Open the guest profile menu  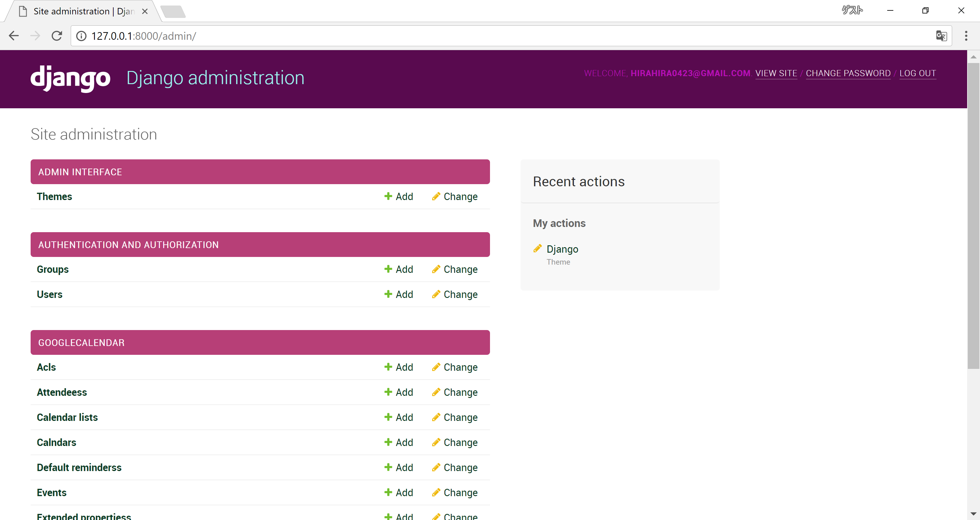pos(852,10)
